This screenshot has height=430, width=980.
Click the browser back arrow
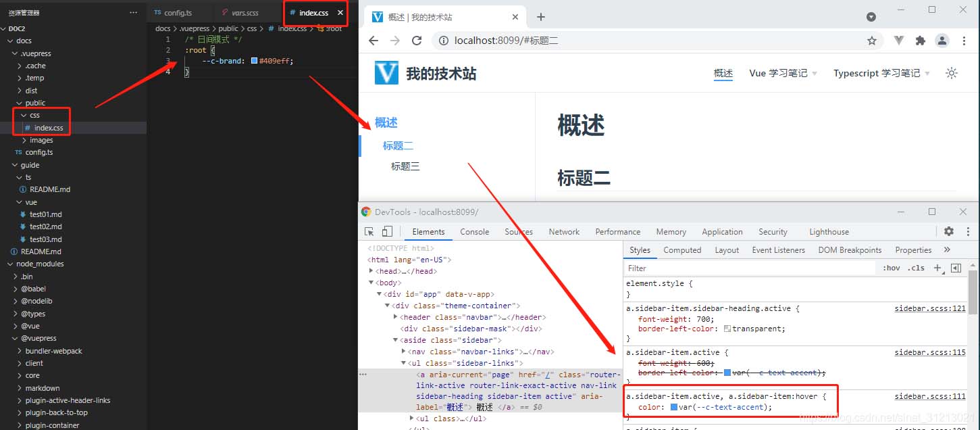pyautogui.click(x=373, y=41)
